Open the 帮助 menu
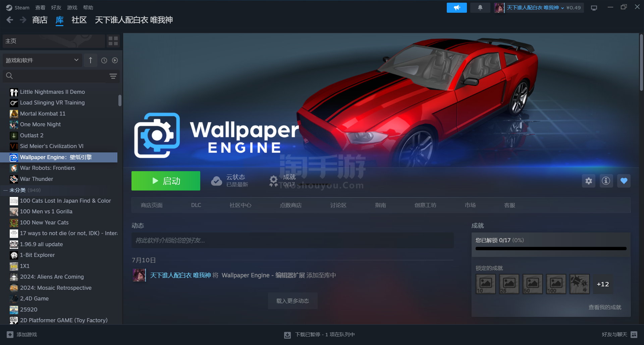Image resolution: width=644 pixels, height=345 pixels. click(88, 8)
